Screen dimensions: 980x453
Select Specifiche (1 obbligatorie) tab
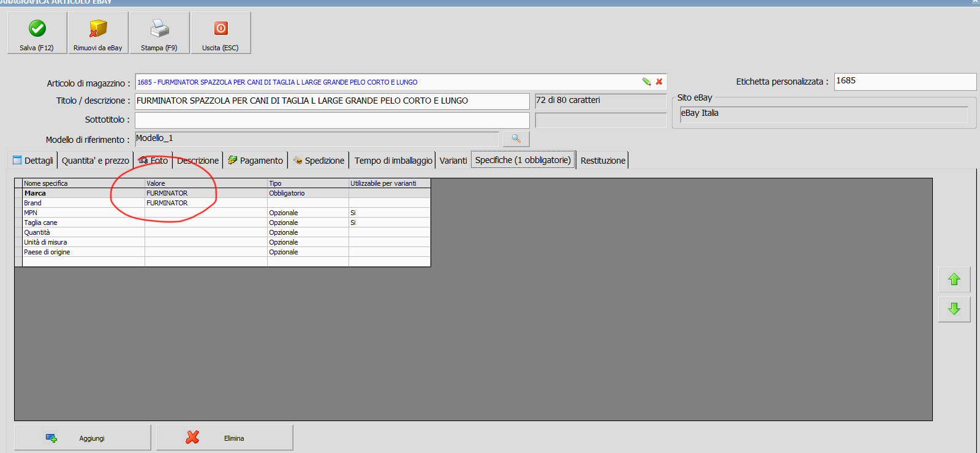(523, 160)
